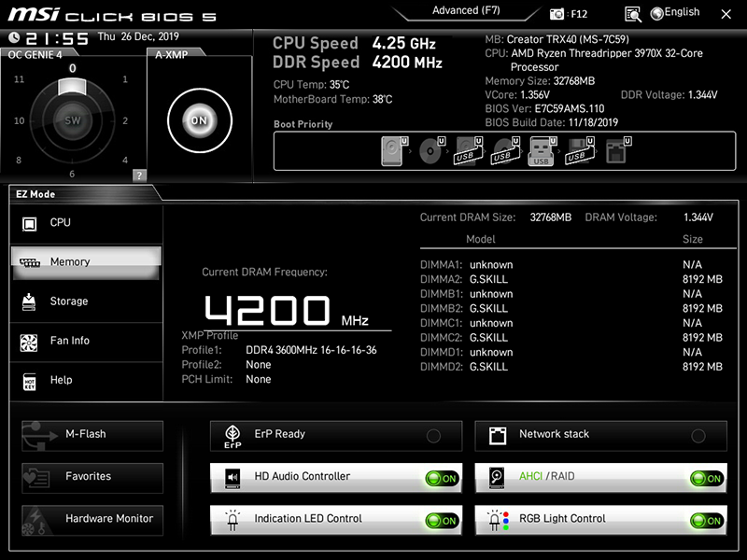Select the USB floppy boot device icon

click(579, 151)
